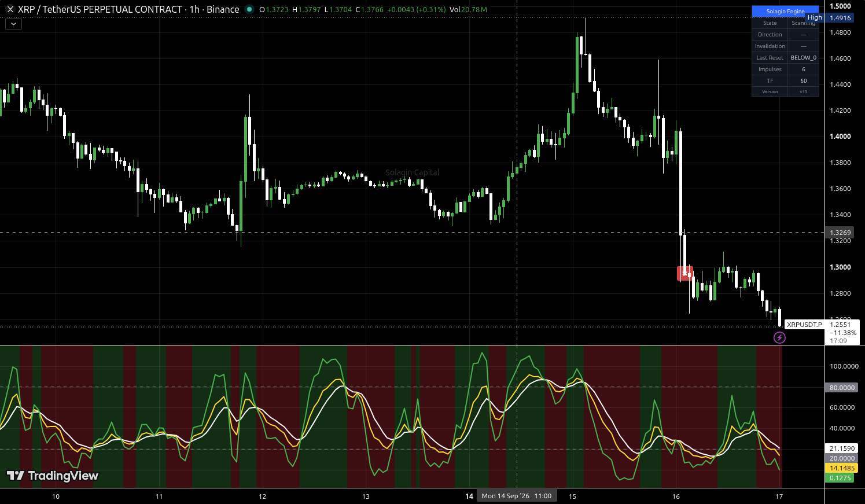Click the High 1.4916 price label
This screenshot has height=504, width=865.
coord(830,18)
